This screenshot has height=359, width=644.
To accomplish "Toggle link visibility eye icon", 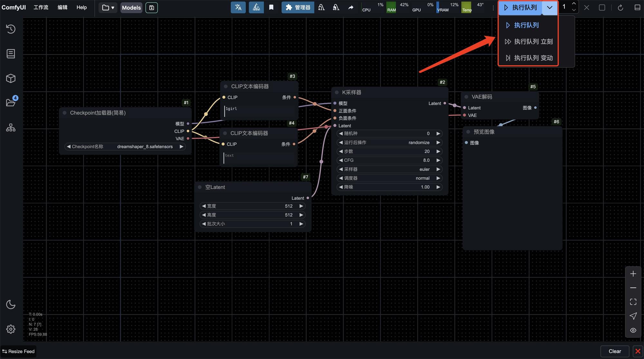I will pos(633,330).
